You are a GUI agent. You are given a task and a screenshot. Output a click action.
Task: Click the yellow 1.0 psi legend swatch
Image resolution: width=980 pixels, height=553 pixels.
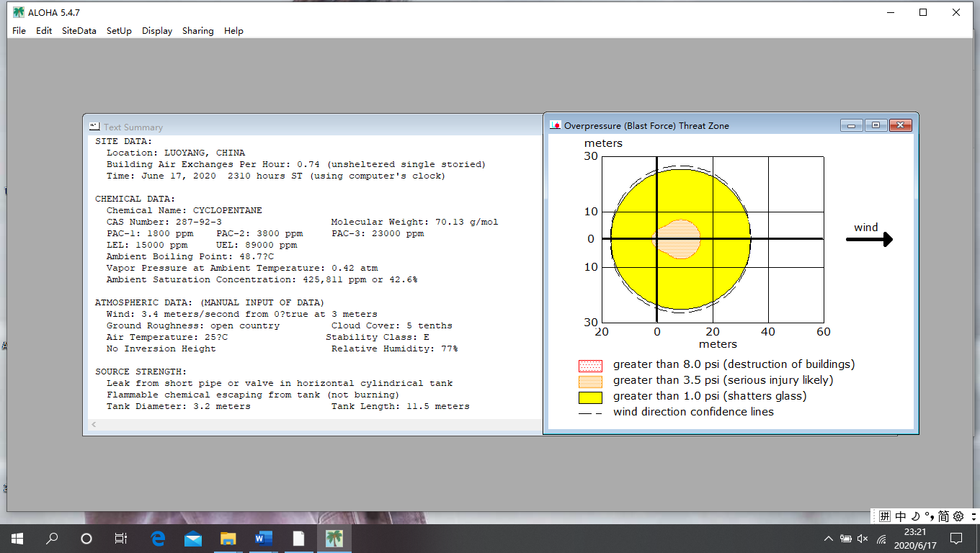pyautogui.click(x=590, y=397)
